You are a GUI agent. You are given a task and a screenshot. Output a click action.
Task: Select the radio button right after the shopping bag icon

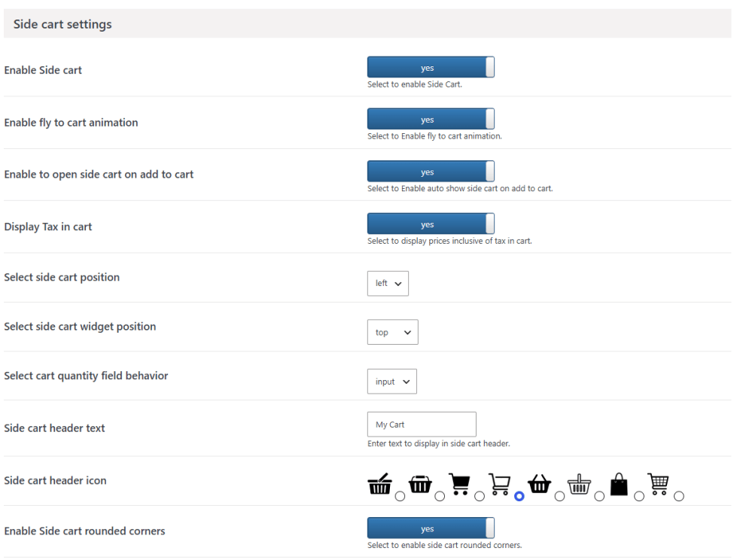click(639, 496)
